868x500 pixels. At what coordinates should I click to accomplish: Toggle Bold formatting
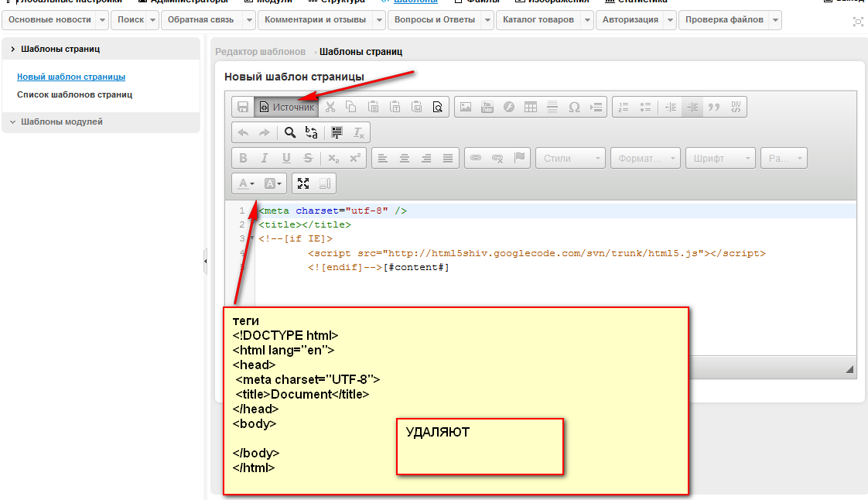[x=242, y=158]
